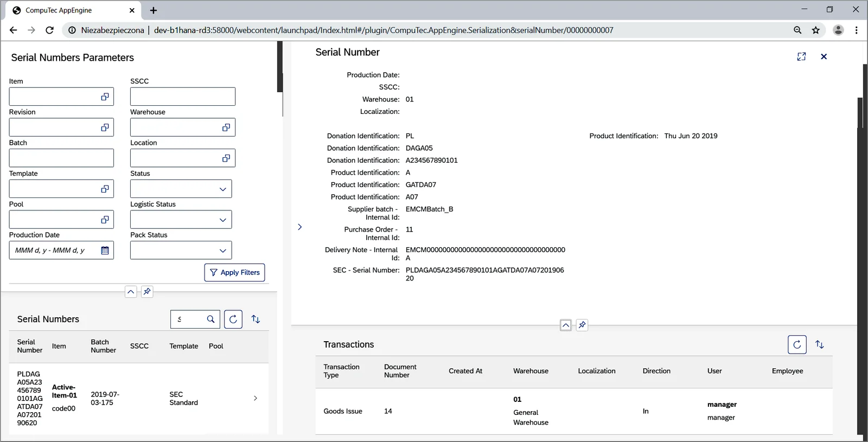The height and width of the screenshot is (442, 868).
Task: Reload the browser page
Action: (49, 30)
